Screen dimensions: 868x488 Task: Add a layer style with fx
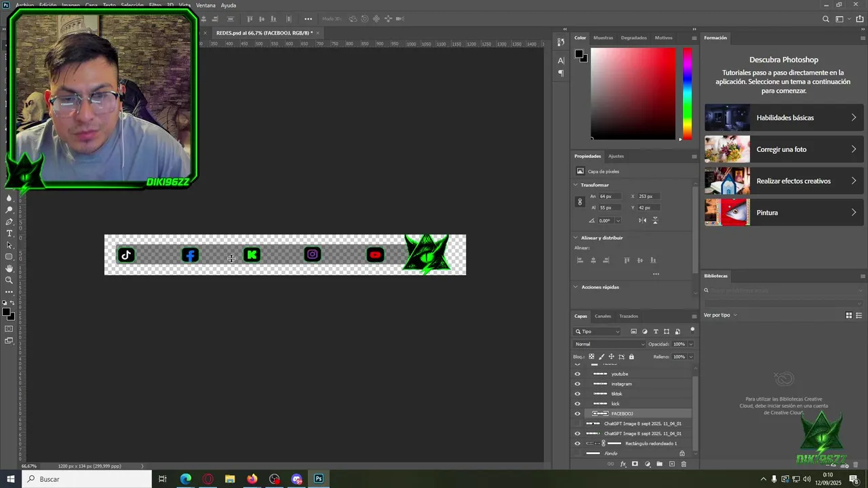click(x=623, y=464)
